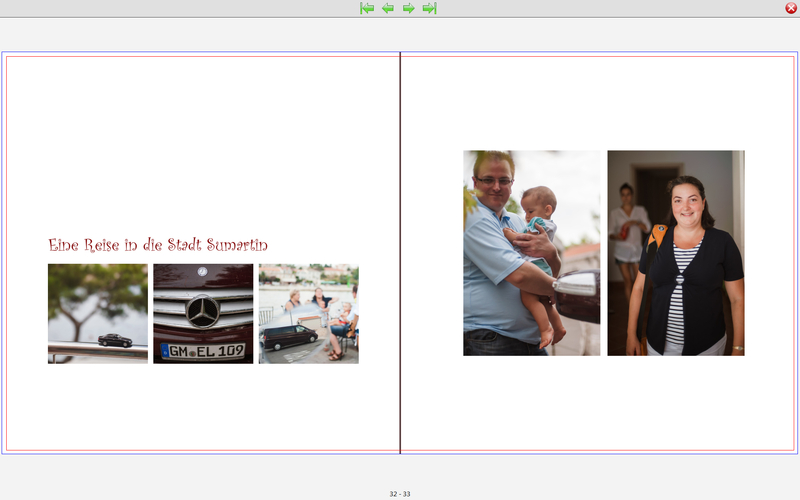The height and width of the screenshot is (500, 800).
Task: Go to the previous page spread
Action: [388, 8]
